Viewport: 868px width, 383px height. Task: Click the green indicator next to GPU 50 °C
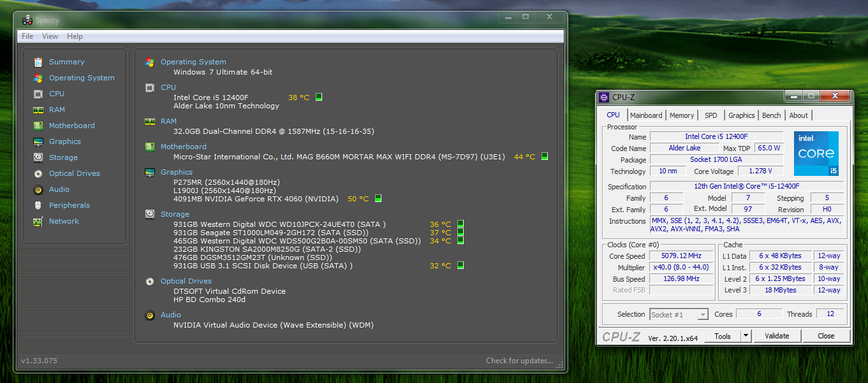378,198
